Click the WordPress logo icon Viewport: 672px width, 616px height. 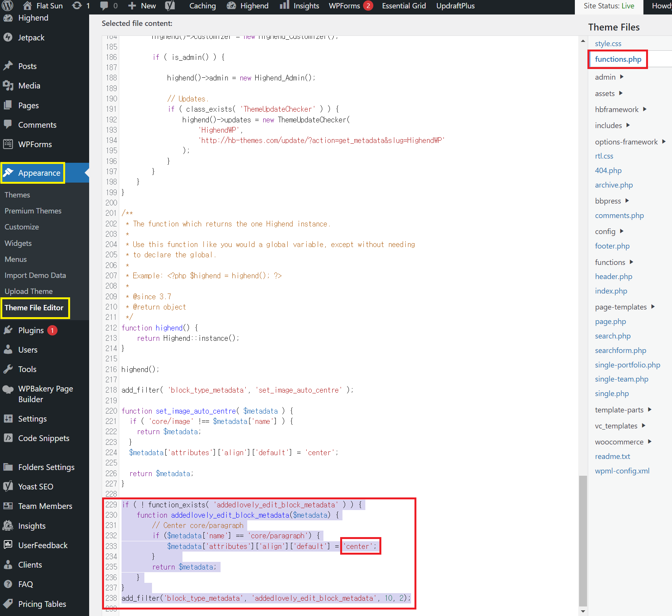point(8,5)
